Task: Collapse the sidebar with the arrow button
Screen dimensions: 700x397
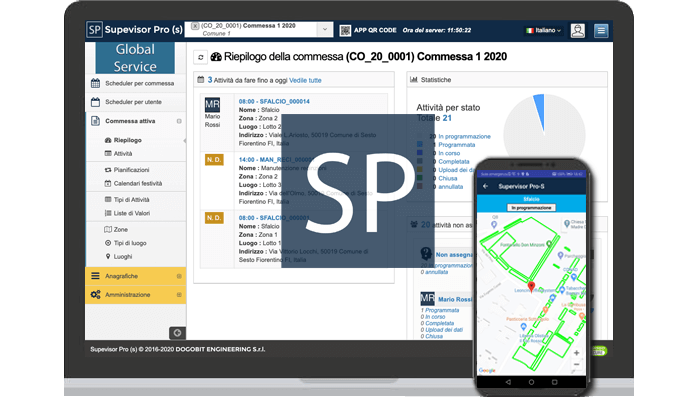Action: (x=177, y=333)
